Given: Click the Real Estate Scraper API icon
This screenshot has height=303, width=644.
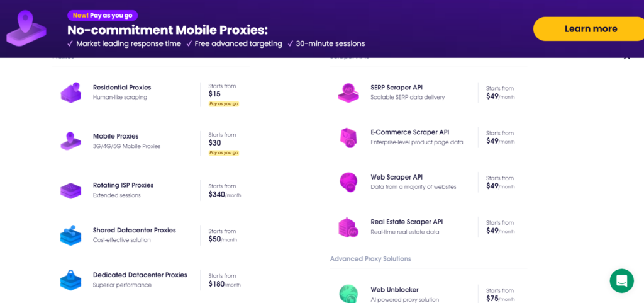Looking at the screenshot, I should [348, 227].
